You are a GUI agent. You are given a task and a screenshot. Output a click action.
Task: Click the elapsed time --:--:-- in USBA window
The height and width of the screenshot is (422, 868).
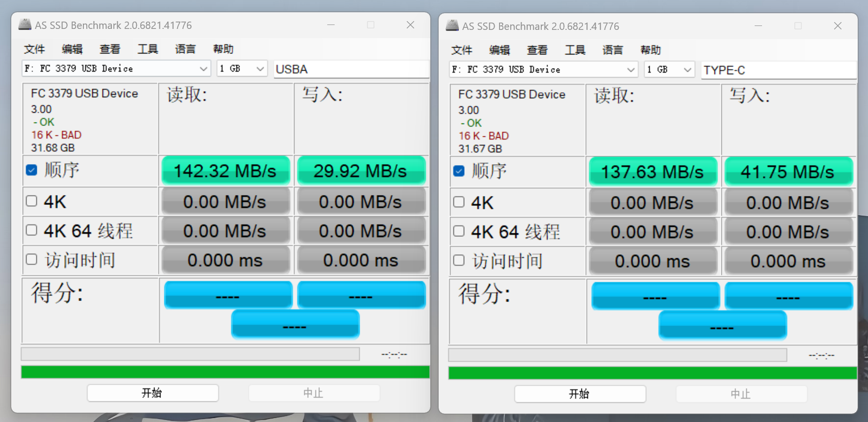pos(395,354)
